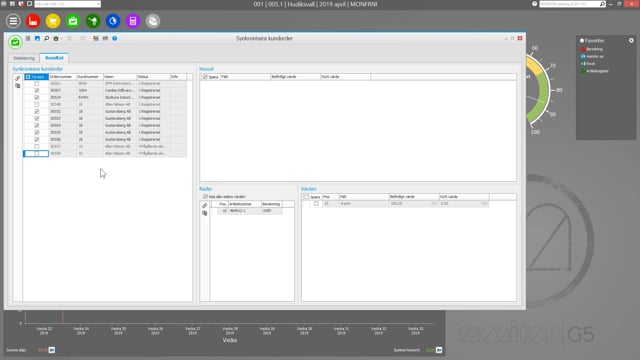Toggle the Visa alla radens värden checkbox

point(205,197)
